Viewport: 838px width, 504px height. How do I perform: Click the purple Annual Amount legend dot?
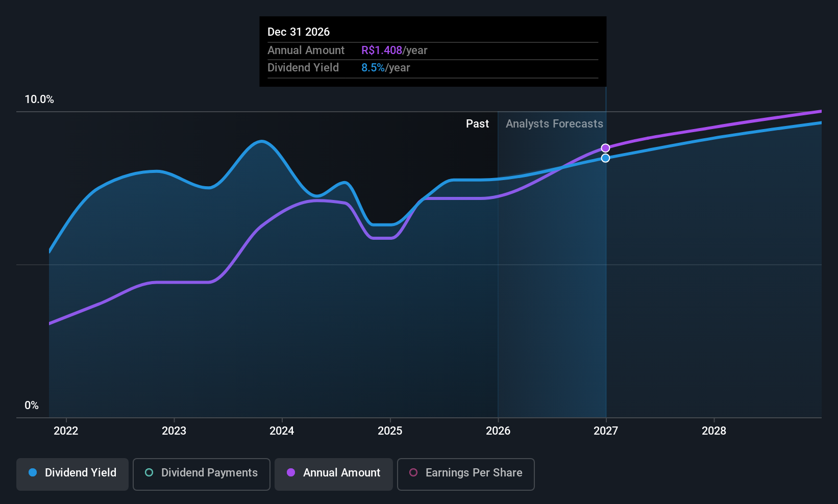291,473
